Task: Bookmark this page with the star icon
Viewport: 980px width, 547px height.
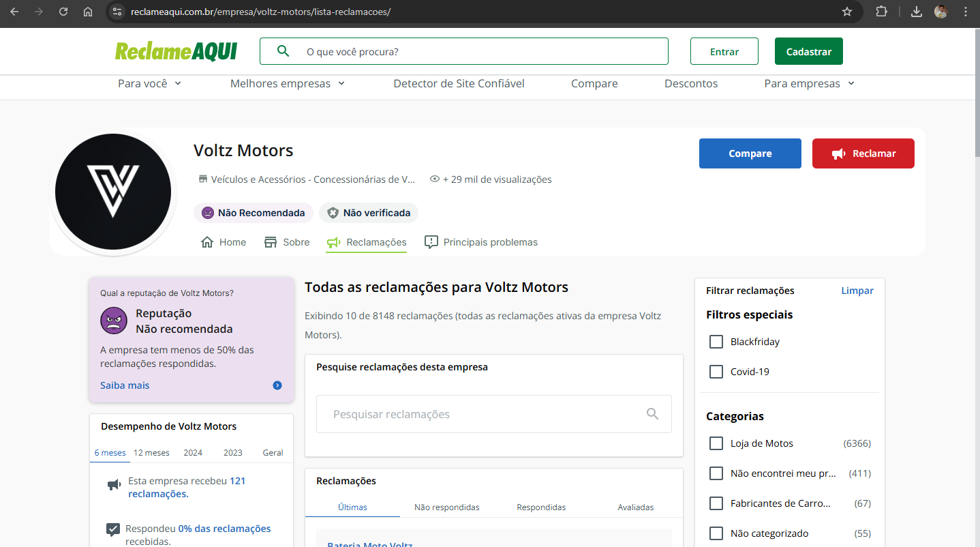Action: [847, 12]
